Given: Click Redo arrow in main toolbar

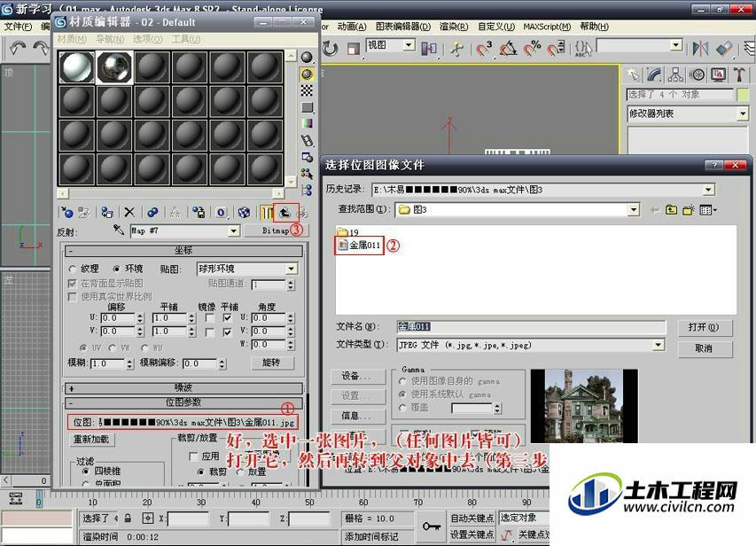Looking at the screenshot, I should point(41,48).
